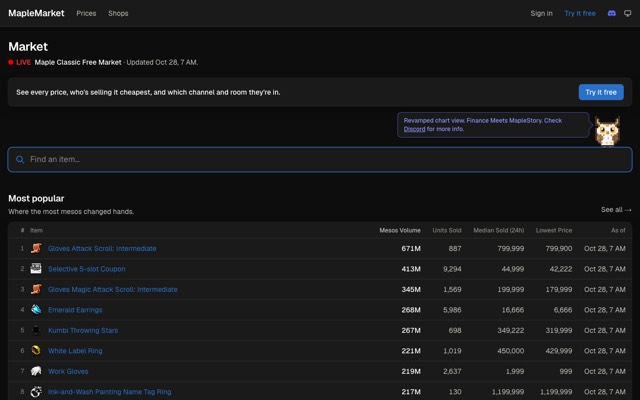The width and height of the screenshot is (640, 400).
Task: Click the Gloves Attack Scroll item icon
Action: [x=36, y=248]
